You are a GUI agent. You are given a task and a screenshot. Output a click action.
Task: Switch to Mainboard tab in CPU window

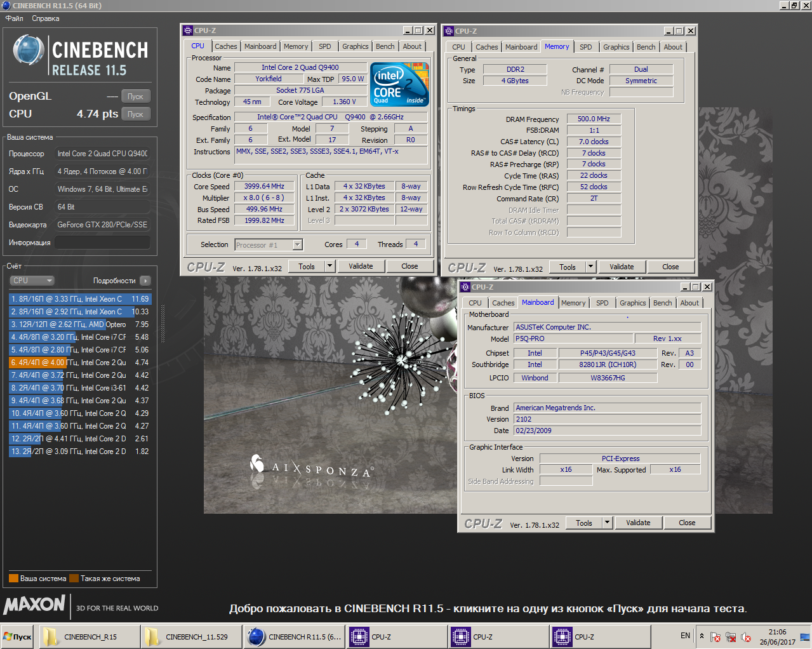260,46
